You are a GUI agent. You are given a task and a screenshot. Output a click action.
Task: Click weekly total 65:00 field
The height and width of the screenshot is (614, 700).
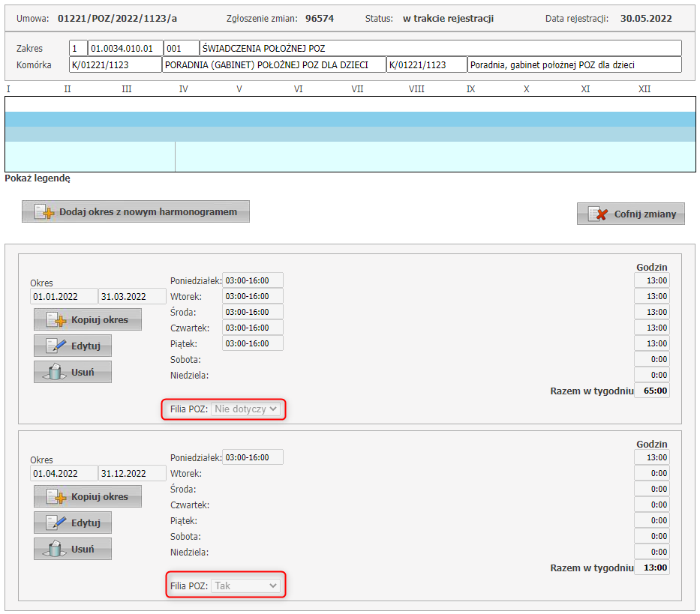pos(652,391)
